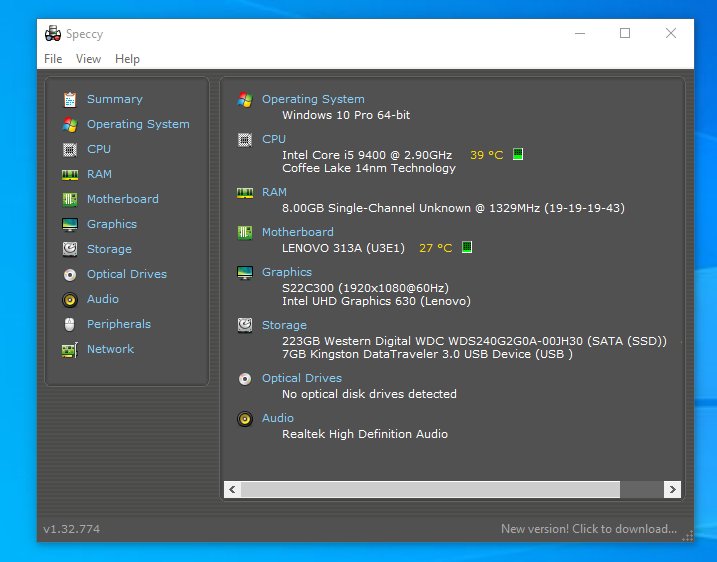Screen dimensions: 717x562
Task: Click New version download link
Action: [589, 529]
